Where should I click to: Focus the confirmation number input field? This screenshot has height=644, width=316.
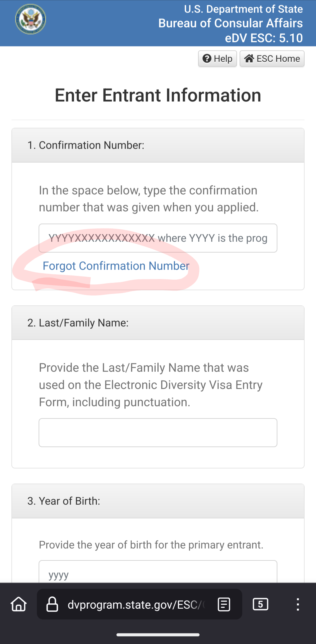(x=158, y=238)
